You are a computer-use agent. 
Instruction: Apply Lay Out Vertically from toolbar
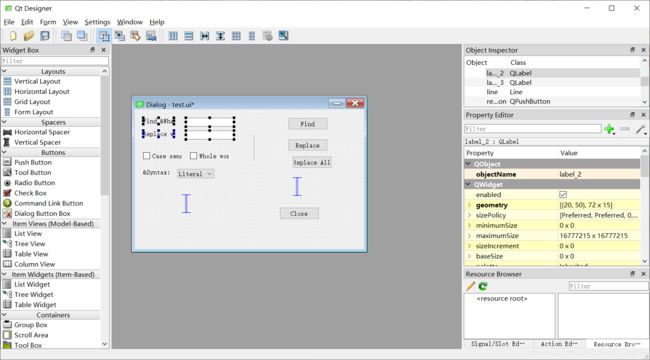pyautogui.click(x=189, y=36)
